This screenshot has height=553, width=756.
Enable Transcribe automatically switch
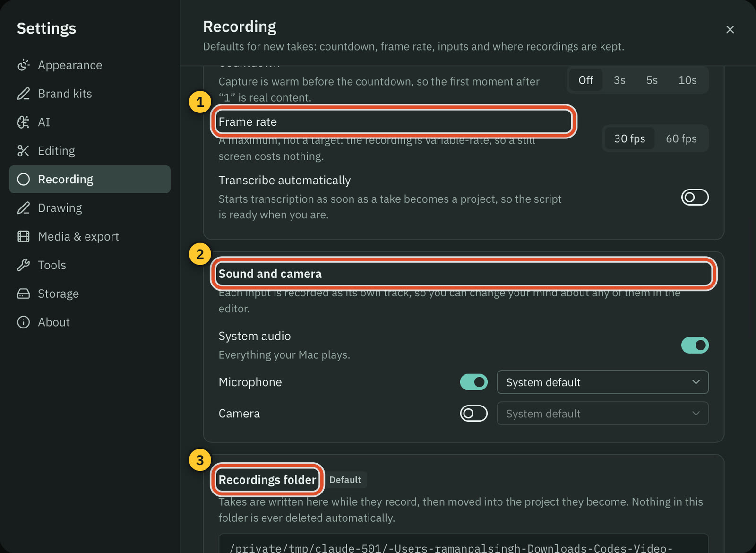(x=695, y=197)
